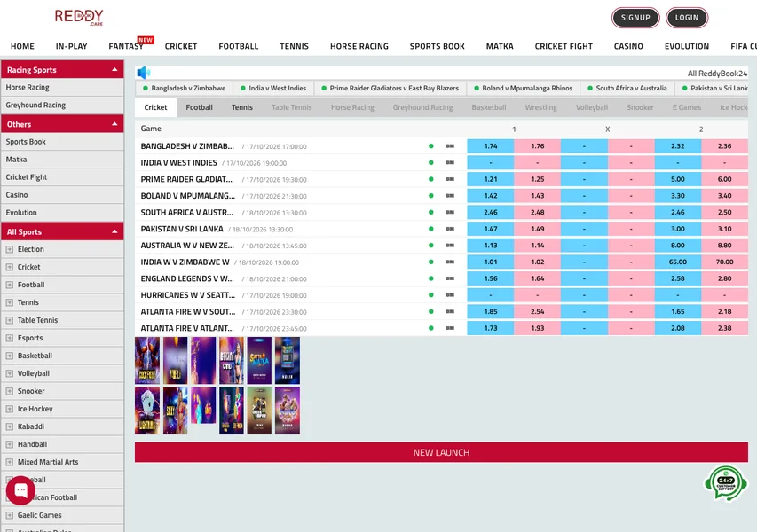This screenshot has width=757, height=532.
Task: Expand Table Tennis in All Sports list
Action: pos(9,320)
